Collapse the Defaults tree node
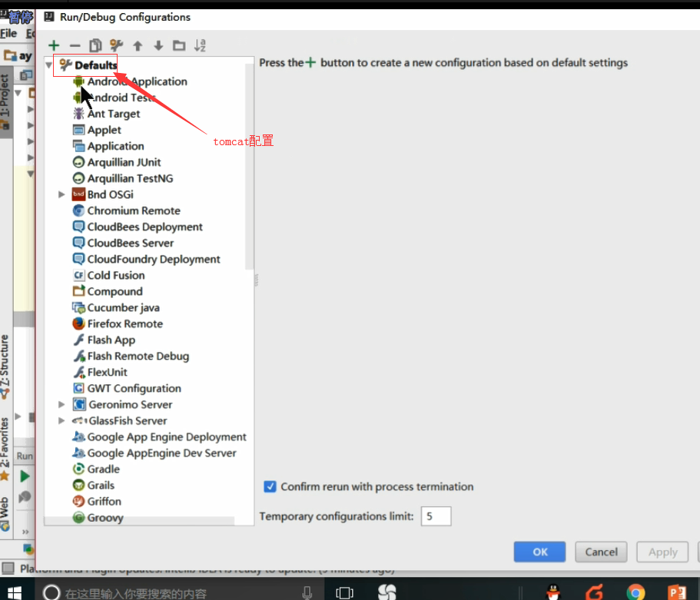This screenshot has height=600, width=700. 48,65
